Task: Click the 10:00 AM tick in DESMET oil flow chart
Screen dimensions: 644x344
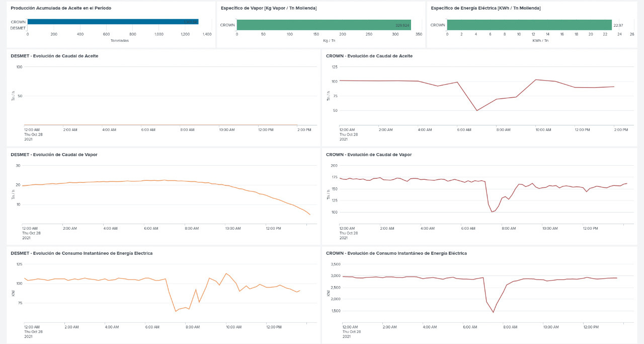Action: [x=226, y=129]
